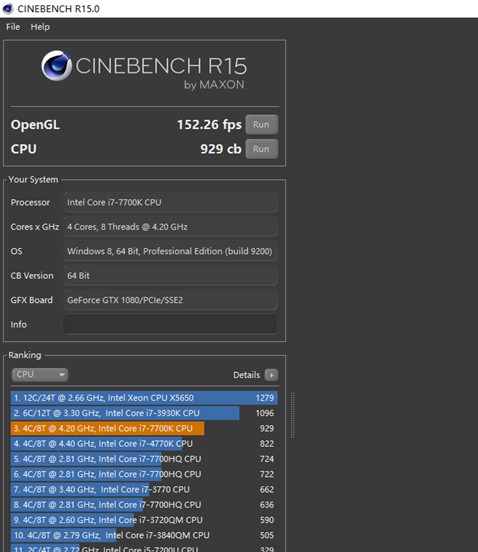The image size is (478, 552).
Task: Open the CPU ranking type dropdown
Action: [40, 375]
